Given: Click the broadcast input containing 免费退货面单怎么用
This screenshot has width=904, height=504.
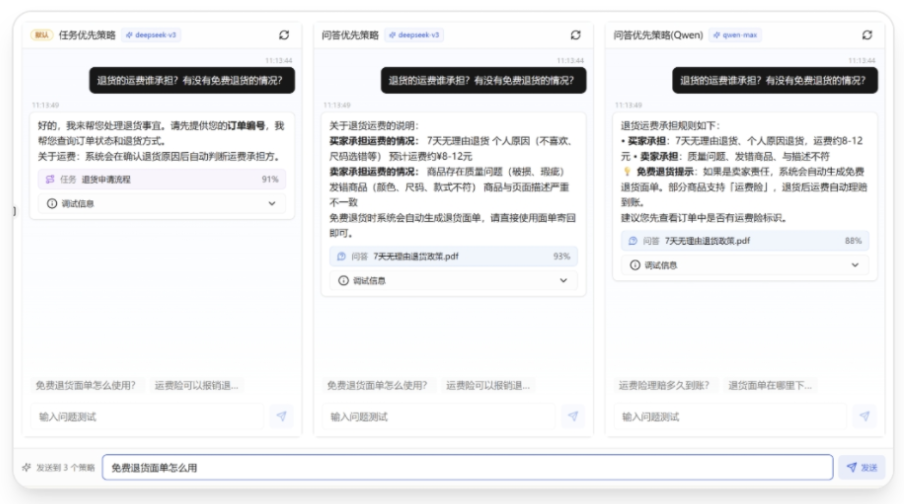Looking at the screenshot, I should click(468, 467).
